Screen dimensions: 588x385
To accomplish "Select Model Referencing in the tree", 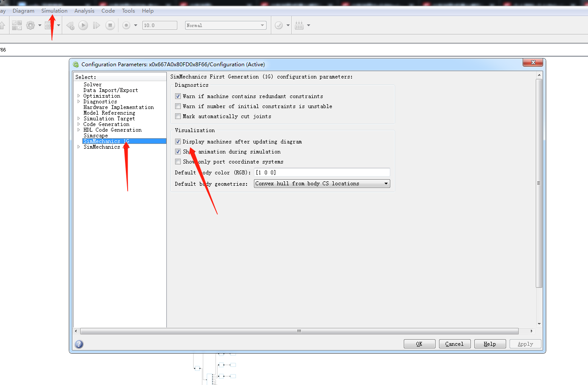I will (109, 113).
